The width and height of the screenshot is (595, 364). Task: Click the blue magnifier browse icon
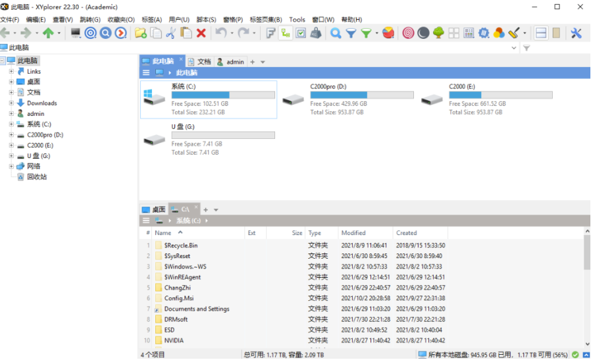click(105, 33)
